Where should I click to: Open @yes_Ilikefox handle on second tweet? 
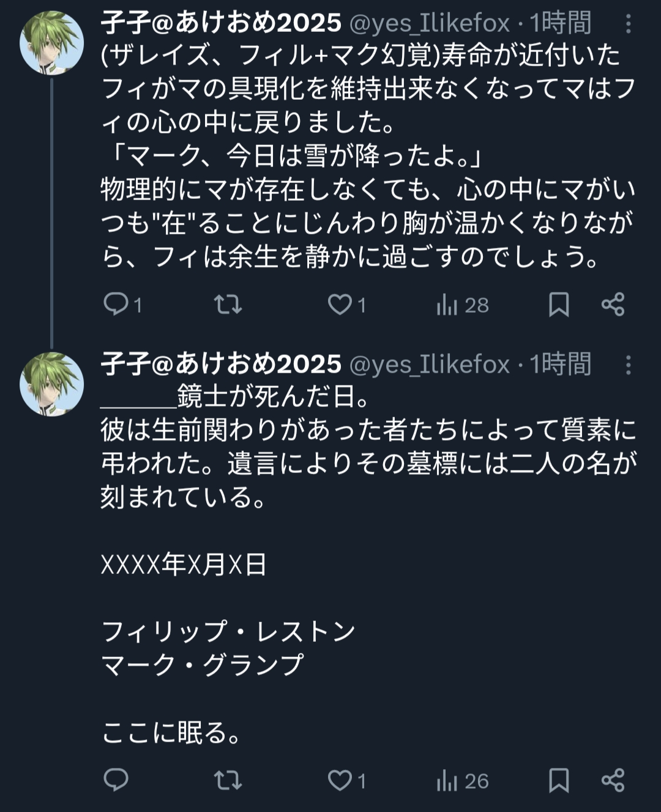tap(429, 365)
